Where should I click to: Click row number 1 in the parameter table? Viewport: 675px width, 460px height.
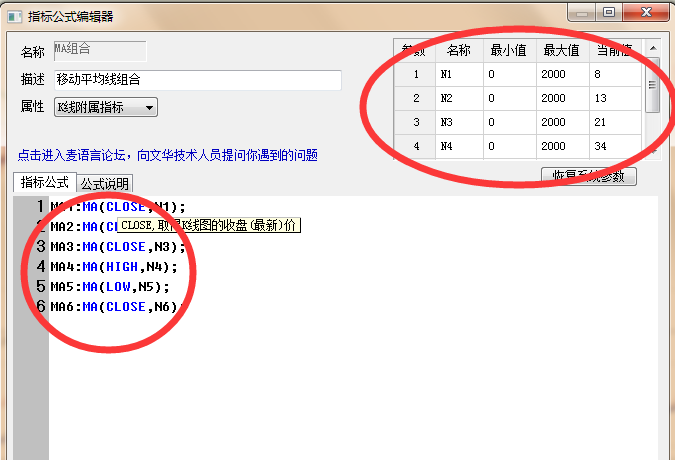click(415, 74)
